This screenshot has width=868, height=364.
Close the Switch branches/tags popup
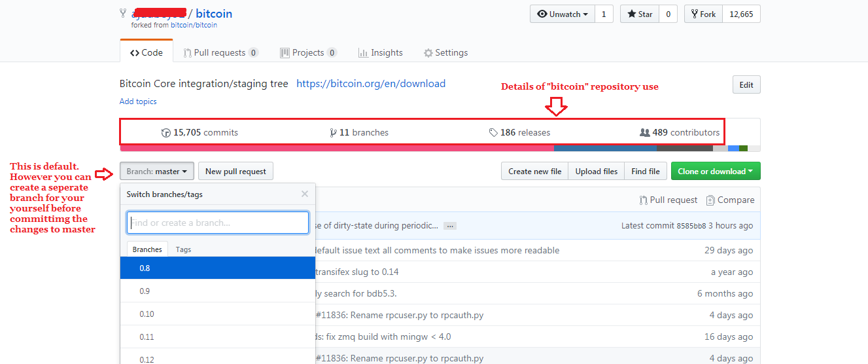tap(304, 194)
